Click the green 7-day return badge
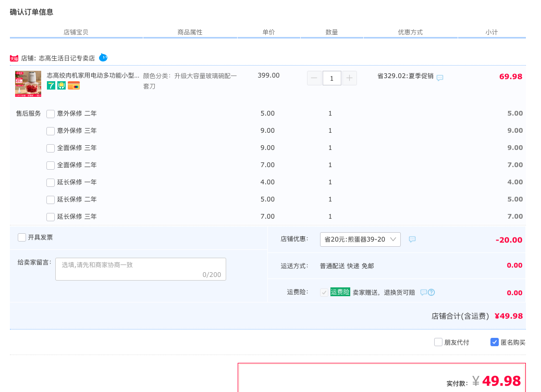This screenshot has width=541, height=392. (x=51, y=85)
